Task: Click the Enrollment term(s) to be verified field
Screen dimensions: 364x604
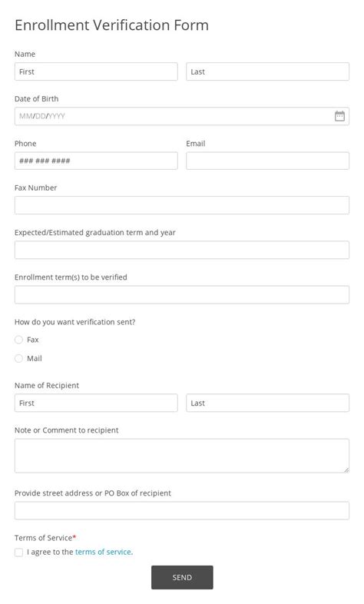Action: [x=181, y=294]
